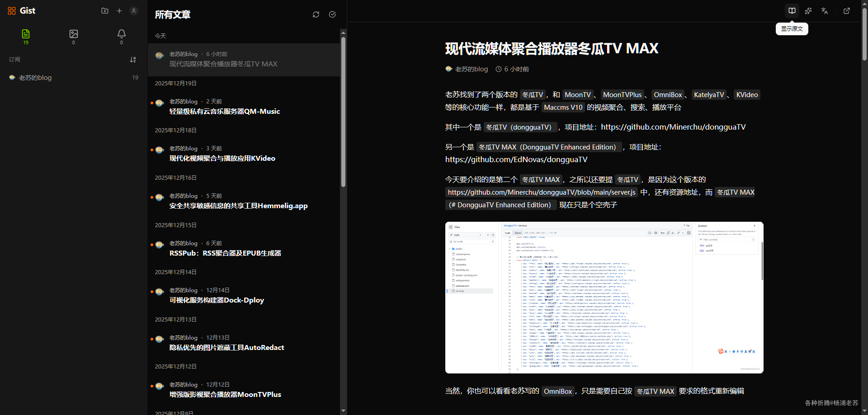Open article 现代化视频聚合与播放应用KVideo

pos(244,154)
